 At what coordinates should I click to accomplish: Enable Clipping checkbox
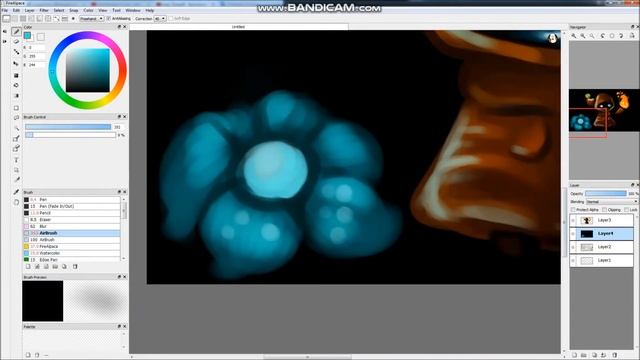click(x=604, y=210)
